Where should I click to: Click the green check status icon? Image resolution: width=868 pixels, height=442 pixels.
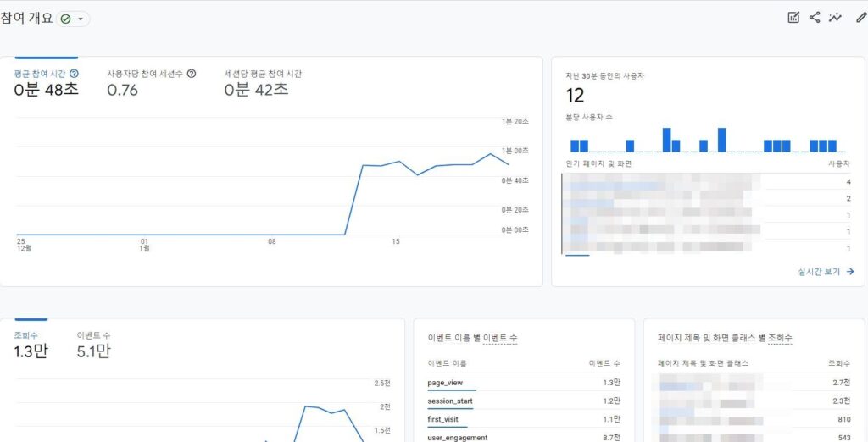click(66, 19)
